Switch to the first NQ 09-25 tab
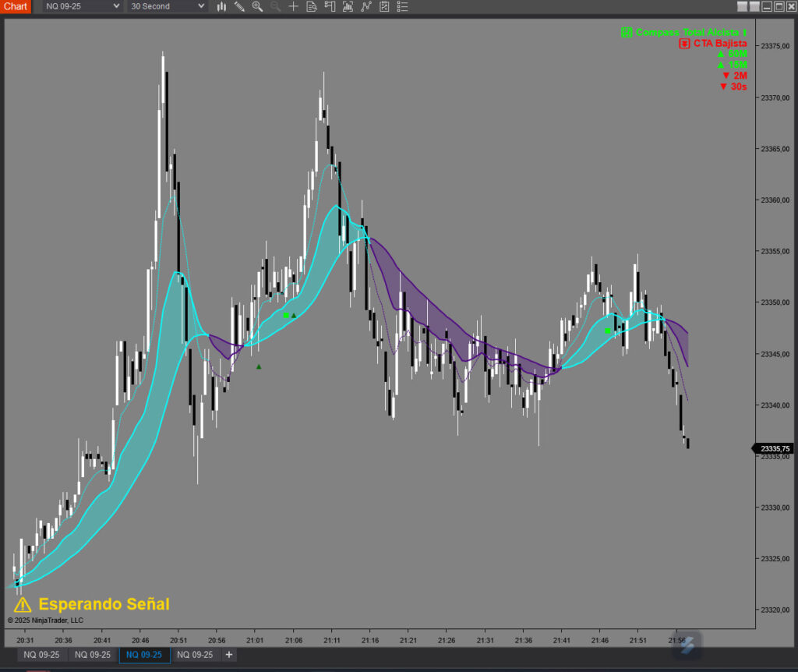The image size is (798, 672). coord(42,655)
